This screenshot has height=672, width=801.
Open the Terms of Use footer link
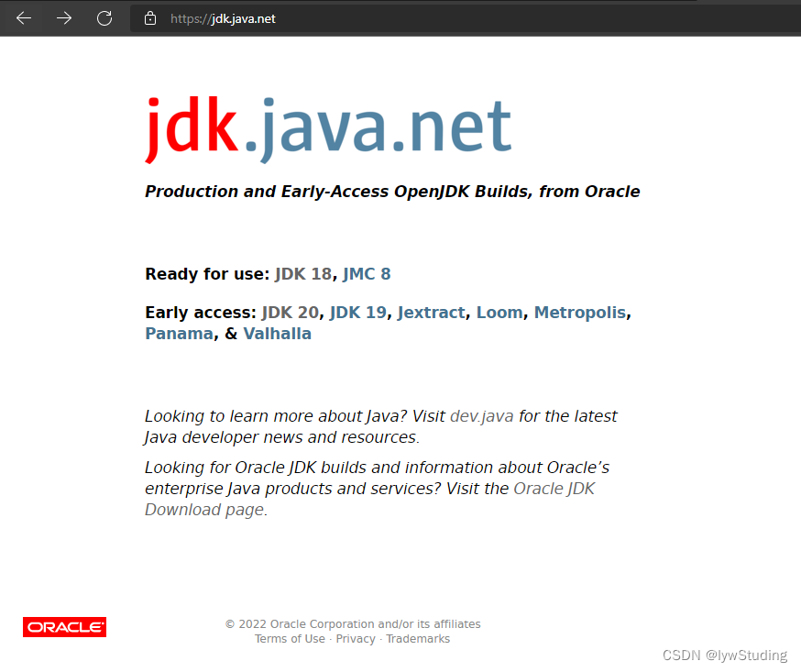[x=290, y=639]
